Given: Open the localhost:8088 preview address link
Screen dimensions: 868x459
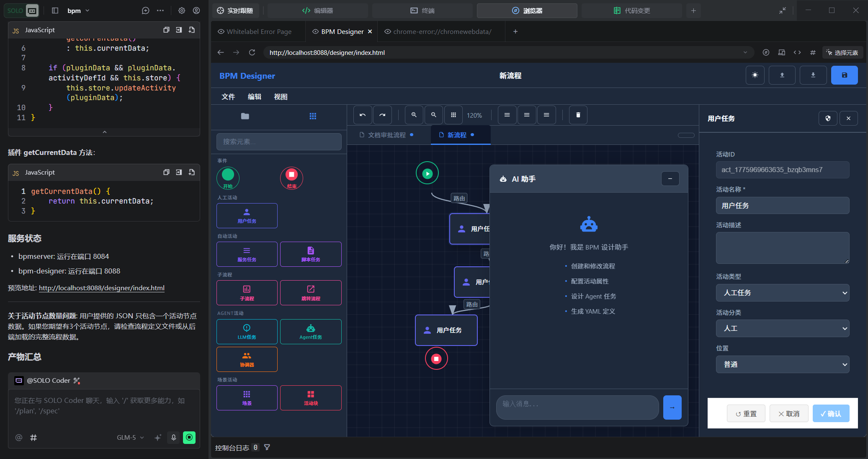Looking at the screenshot, I should point(102,288).
